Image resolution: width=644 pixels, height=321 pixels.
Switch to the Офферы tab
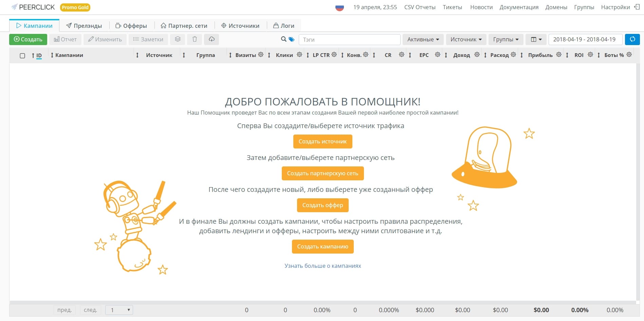pos(131,26)
